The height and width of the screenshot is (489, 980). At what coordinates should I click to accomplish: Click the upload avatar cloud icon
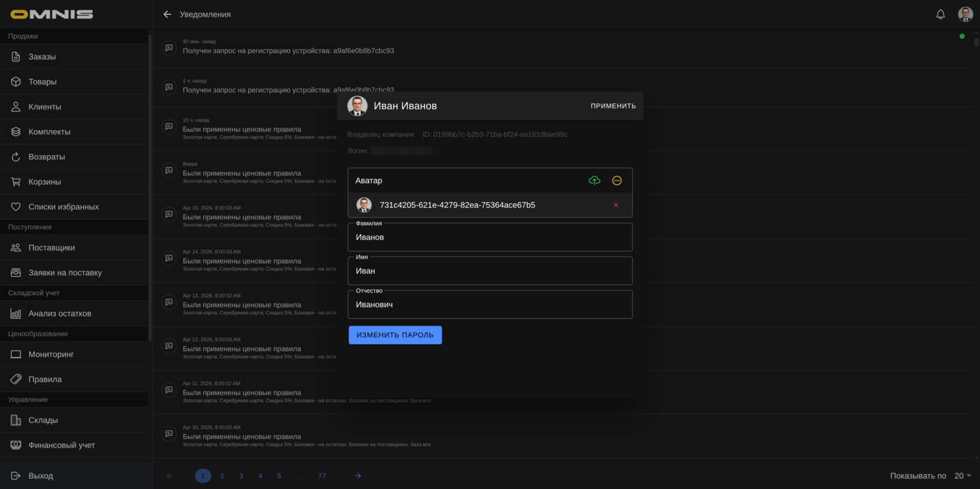(x=594, y=180)
